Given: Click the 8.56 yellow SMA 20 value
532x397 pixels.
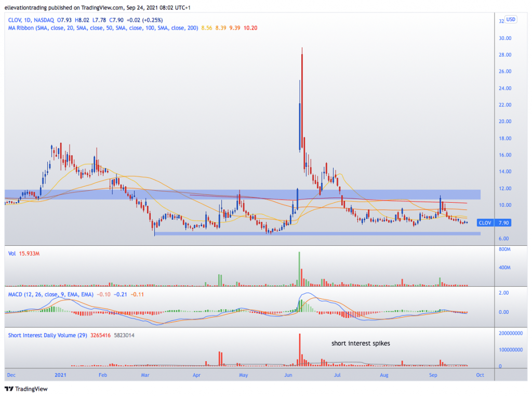Looking at the screenshot, I should 207,28.
